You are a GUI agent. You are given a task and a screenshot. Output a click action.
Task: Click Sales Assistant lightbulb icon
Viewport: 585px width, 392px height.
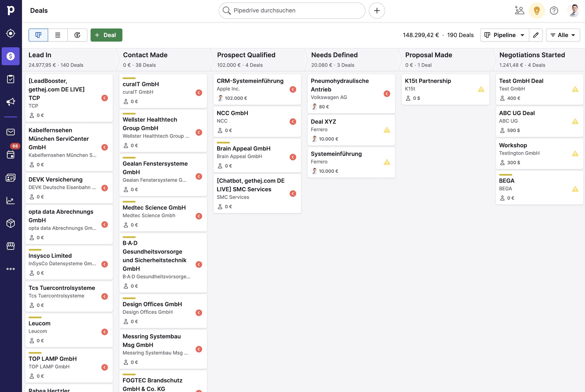pos(537,11)
